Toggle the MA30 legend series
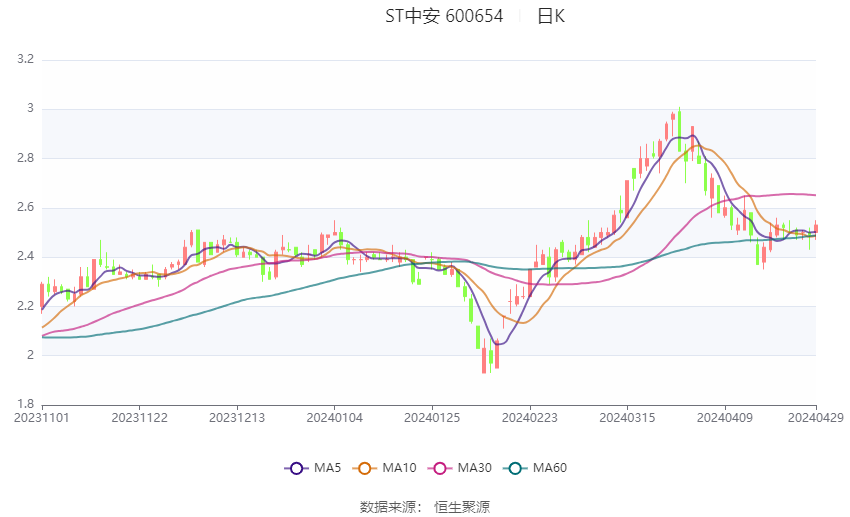Image resolution: width=850 pixels, height=517 pixels. click(x=460, y=468)
